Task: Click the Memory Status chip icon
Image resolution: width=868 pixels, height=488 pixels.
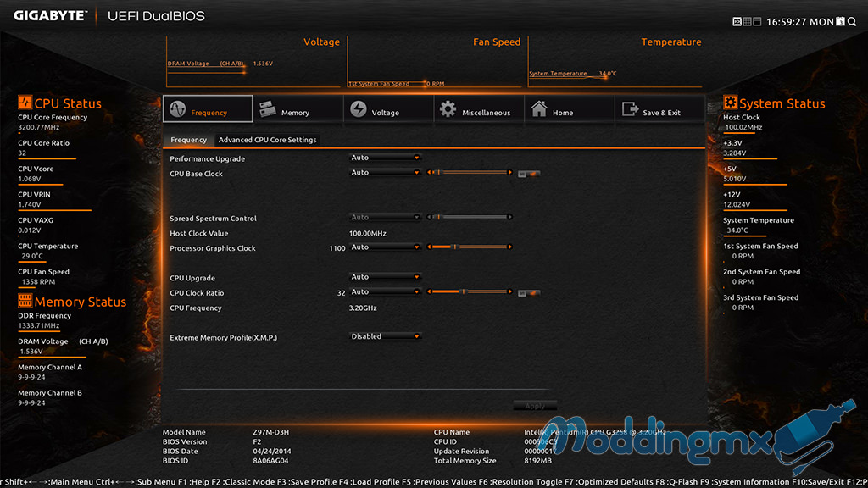Action: pos(25,301)
